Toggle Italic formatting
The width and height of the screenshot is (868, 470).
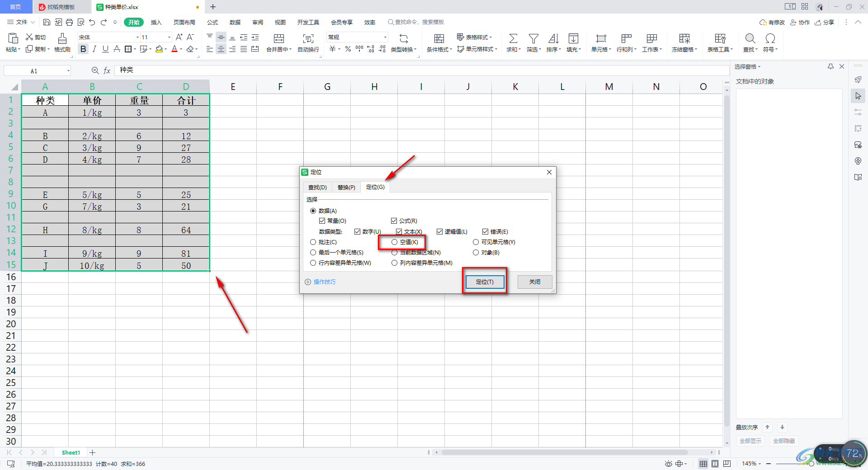tap(94, 49)
